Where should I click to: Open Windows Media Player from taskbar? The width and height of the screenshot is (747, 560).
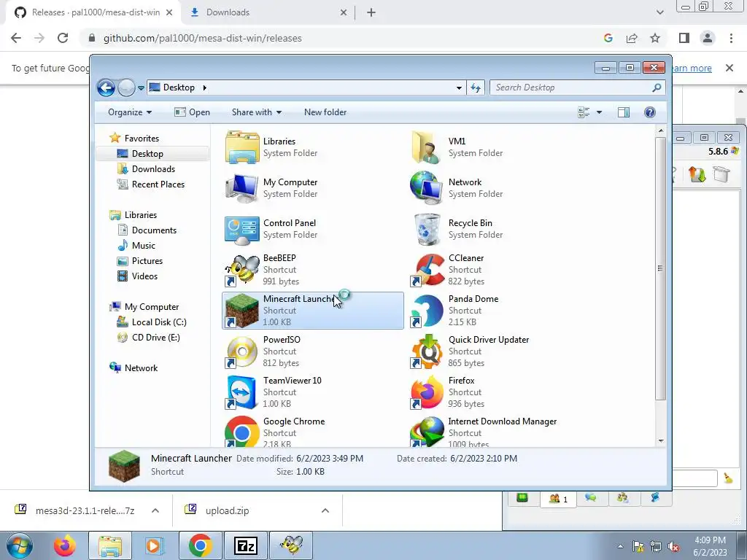(155, 545)
